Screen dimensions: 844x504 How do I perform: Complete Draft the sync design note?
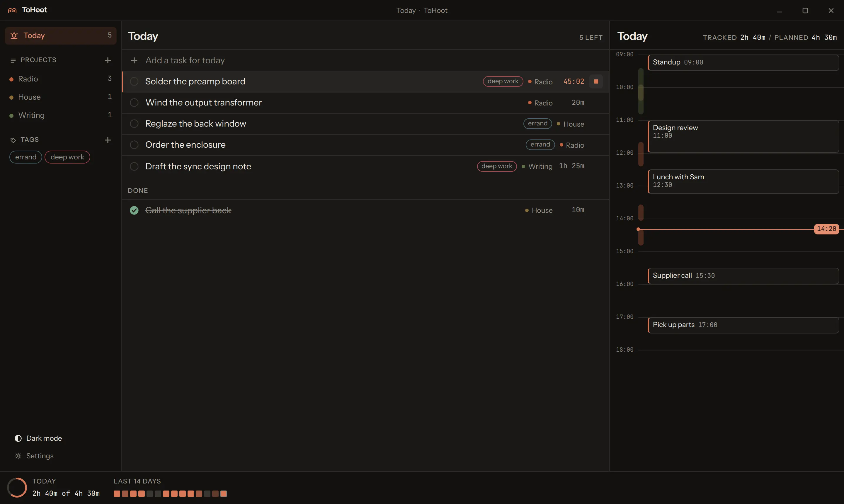134,166
